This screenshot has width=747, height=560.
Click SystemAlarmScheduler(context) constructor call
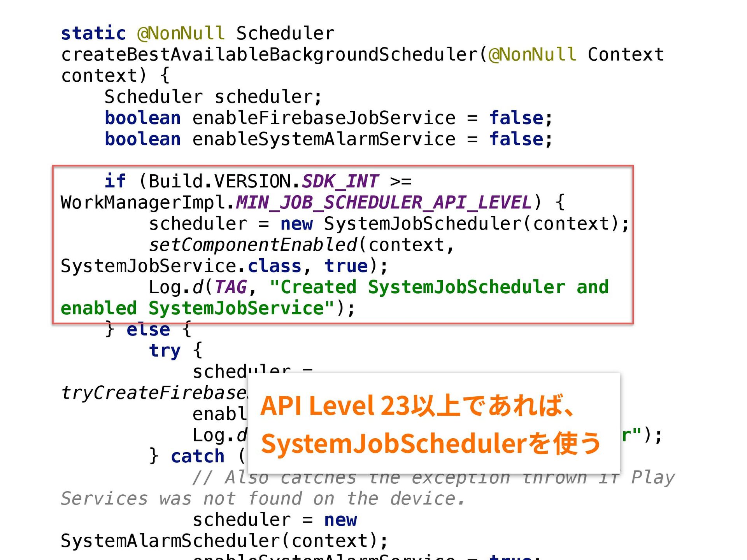click(224, 541)
